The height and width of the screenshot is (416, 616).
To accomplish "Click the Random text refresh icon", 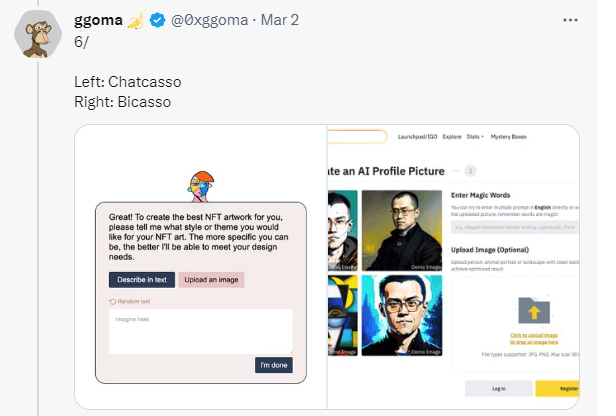I will 113,300.
